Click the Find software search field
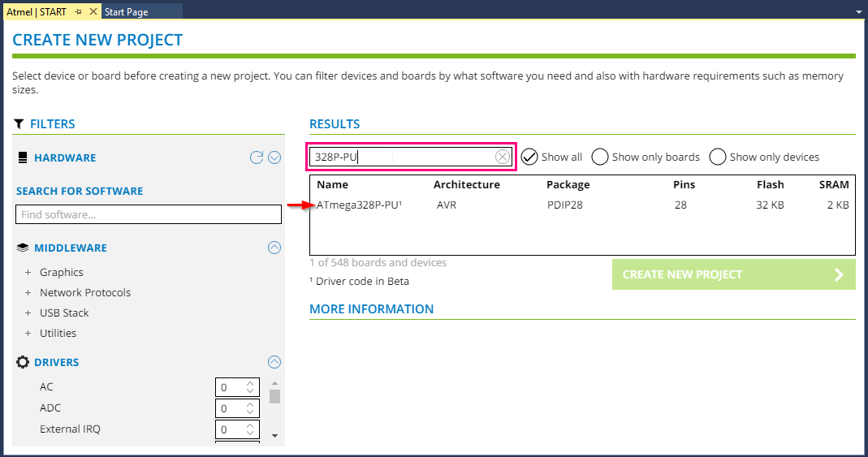 [149, 214]
